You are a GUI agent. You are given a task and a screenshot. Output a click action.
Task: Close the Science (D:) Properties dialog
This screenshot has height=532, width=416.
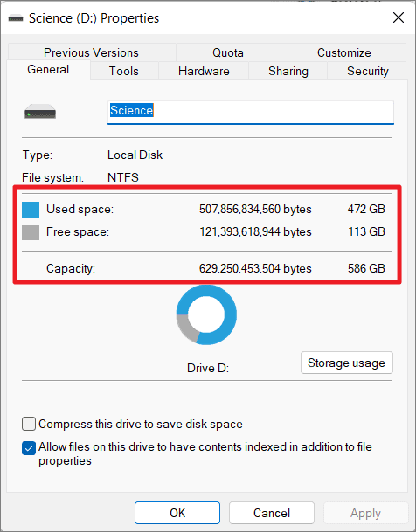399,17
